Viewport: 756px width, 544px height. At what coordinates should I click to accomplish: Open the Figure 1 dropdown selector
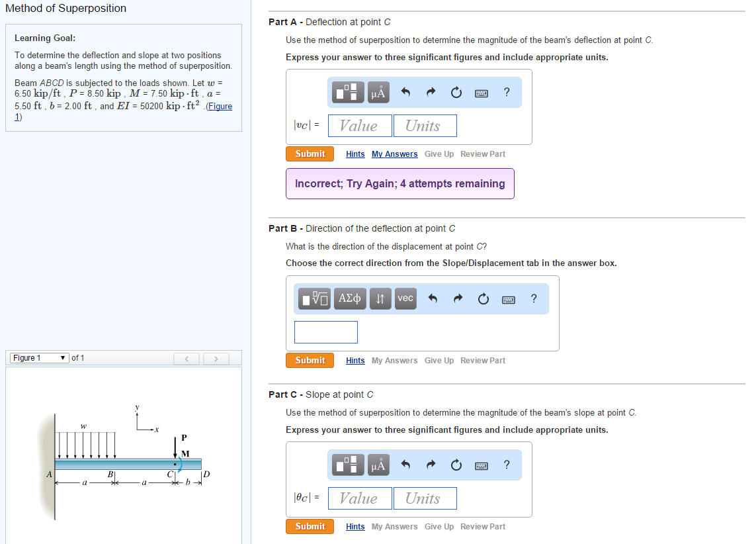(38, 358)
